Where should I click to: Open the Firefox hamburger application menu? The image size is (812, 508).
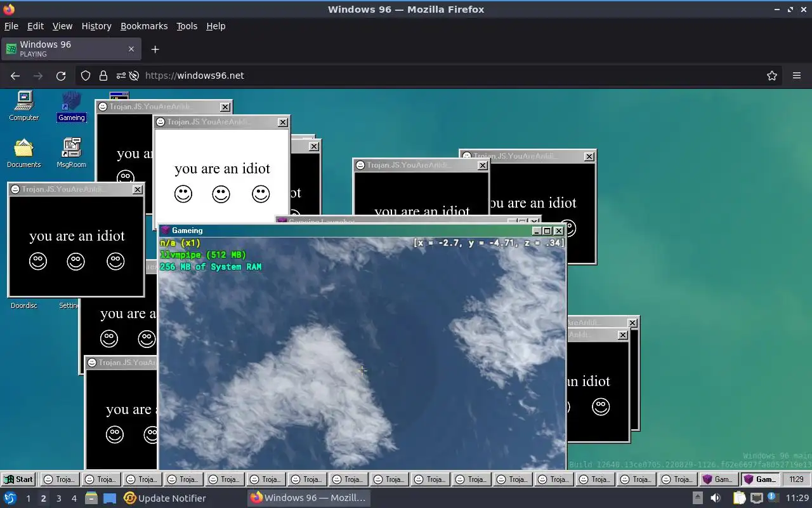pos(797,76)
